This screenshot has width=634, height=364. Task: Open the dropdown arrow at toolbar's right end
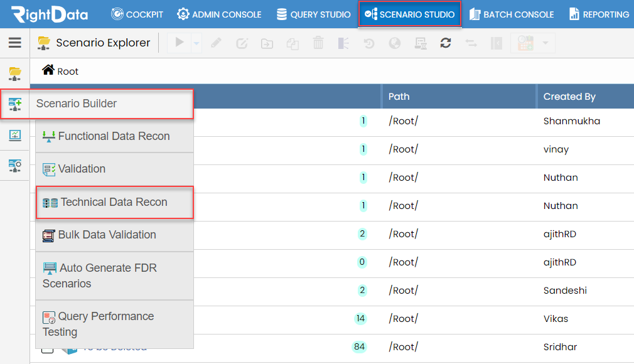tap(545, 43)
